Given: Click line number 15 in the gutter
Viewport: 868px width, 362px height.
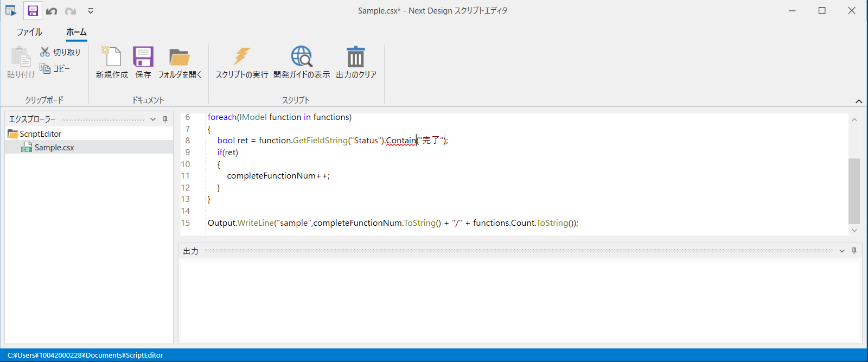Looking at the screenshot, I should pos(186,223).
